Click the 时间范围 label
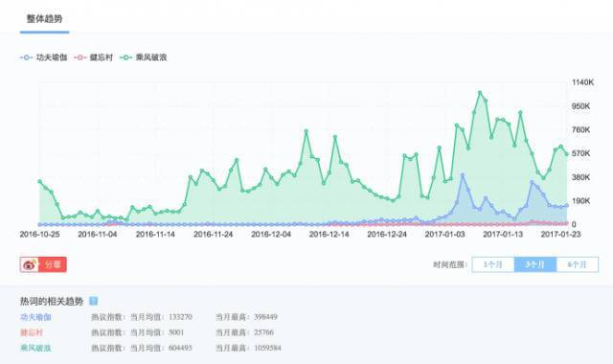Image resolution: width=613 pixels, height=364 pixels. [x=450, y=264]
